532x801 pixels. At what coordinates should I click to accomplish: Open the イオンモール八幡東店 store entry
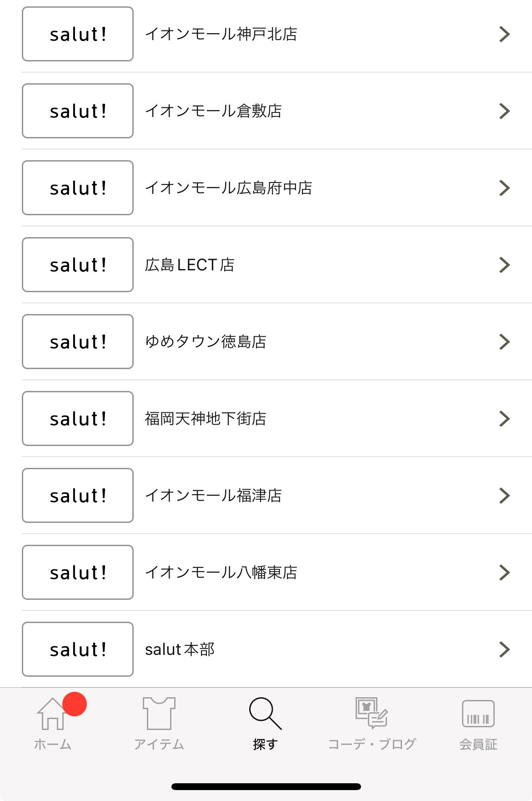pyautogui.click(x=221, y=573)
